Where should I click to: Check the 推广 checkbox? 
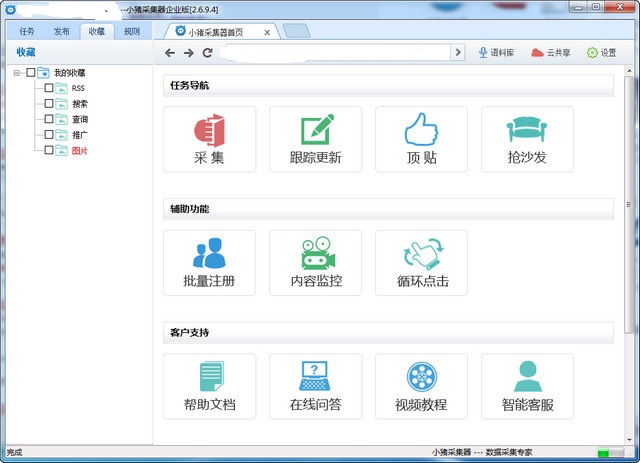49,134
